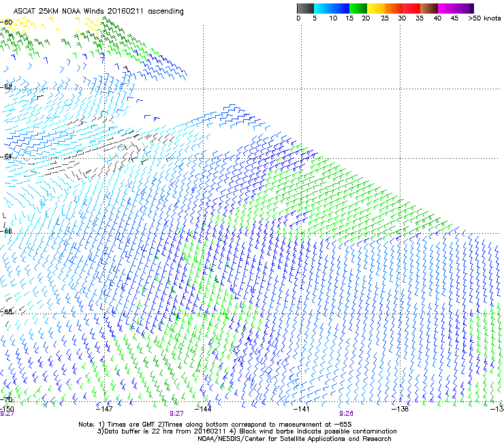Click the longitude label '-144'
This screenshot has height=443, width=504.
tap(203, 408)
